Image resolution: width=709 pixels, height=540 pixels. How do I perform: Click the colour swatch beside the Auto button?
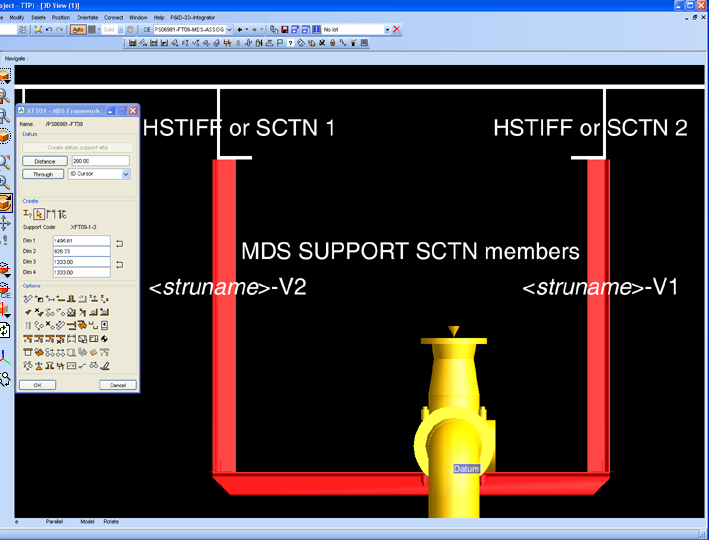click(93, 30)
